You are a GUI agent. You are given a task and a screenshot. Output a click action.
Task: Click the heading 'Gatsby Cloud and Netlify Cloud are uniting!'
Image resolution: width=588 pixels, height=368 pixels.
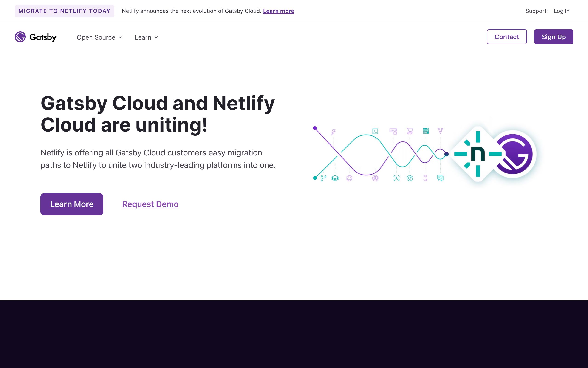click(157, 114)
